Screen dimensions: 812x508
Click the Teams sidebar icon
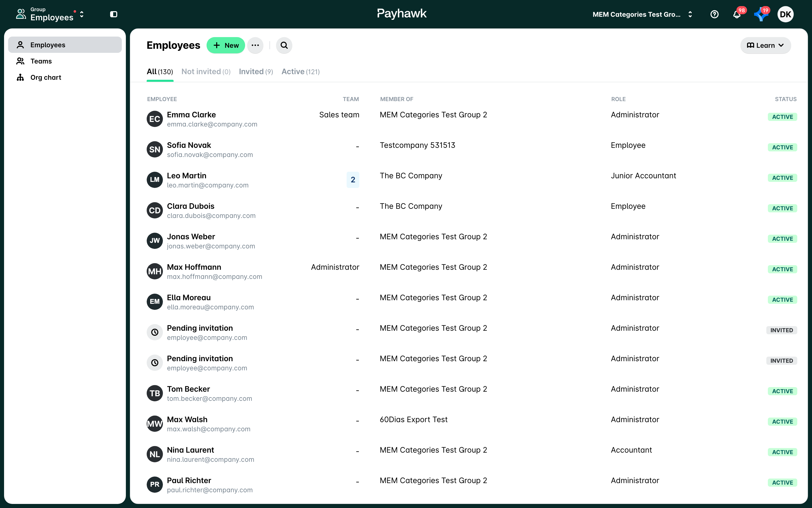pyautogui.click(x=21, y=61)
